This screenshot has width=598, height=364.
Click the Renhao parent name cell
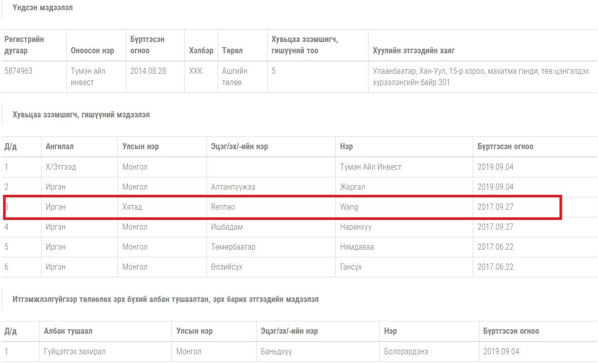click(222, 207)
